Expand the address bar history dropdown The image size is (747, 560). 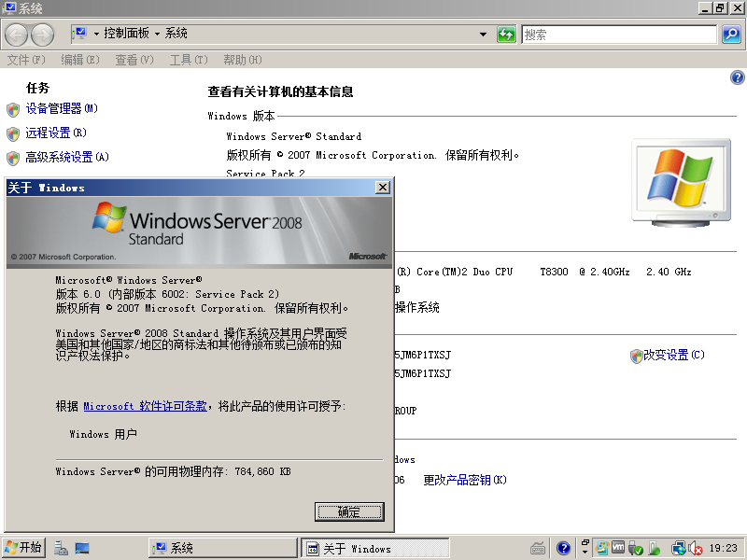tap(483, 35)
